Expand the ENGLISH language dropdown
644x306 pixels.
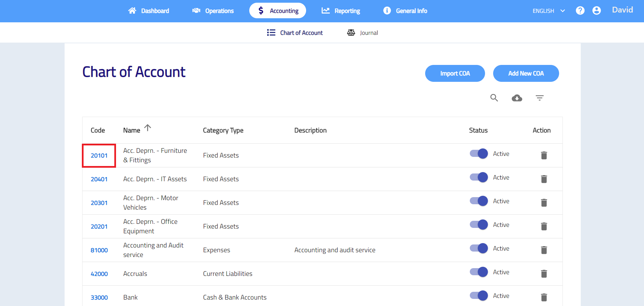point(549,11)
